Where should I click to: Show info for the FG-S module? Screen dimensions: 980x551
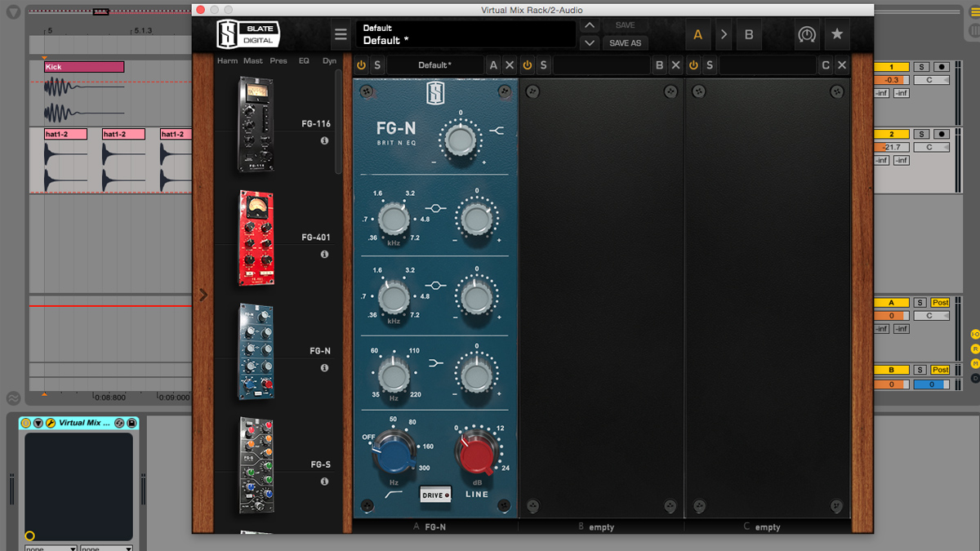click(x=324, y=482)
